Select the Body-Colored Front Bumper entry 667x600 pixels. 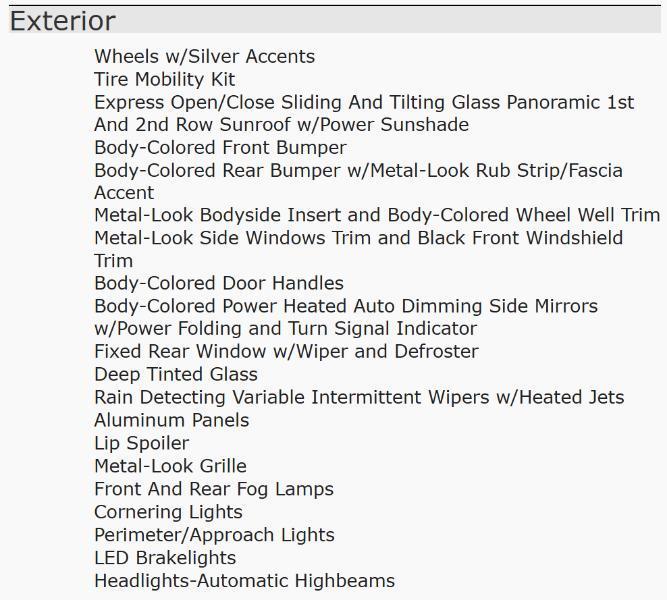point(220,148)
